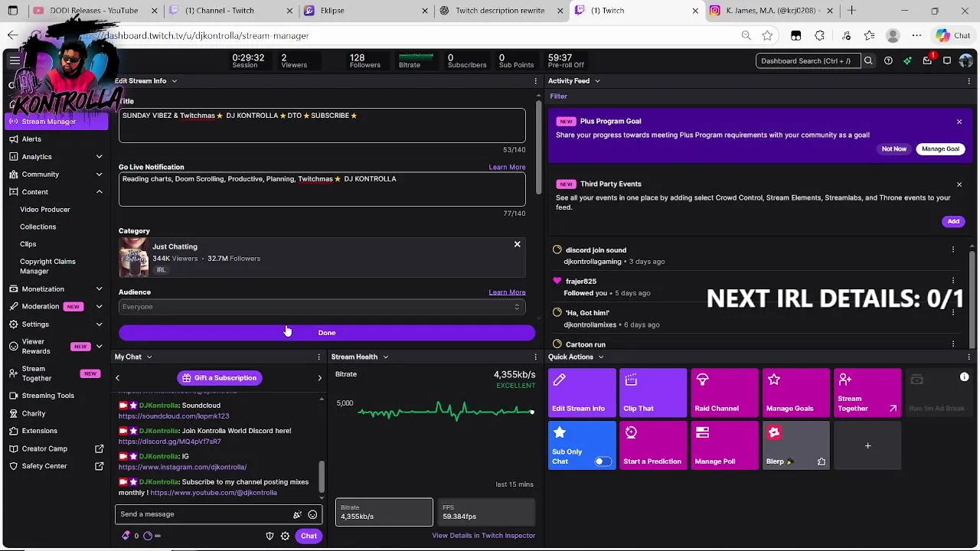980x551 pixels.
Task: Open the Stream Manager sidebar item
Action: 57,122
